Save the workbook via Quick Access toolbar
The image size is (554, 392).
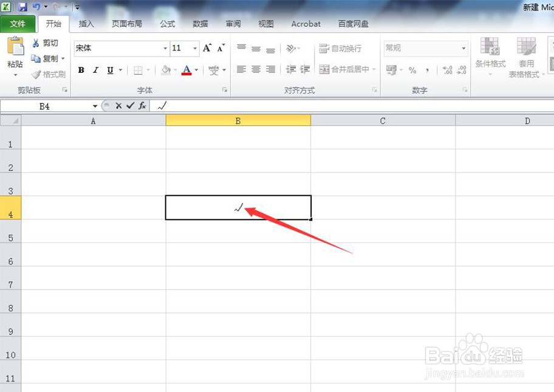(22, 5)
